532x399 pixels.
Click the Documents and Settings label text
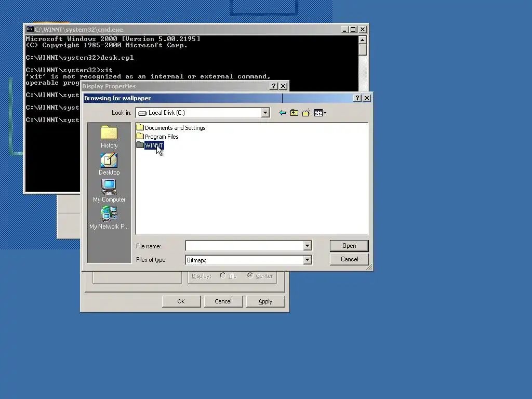click(175, 128)
